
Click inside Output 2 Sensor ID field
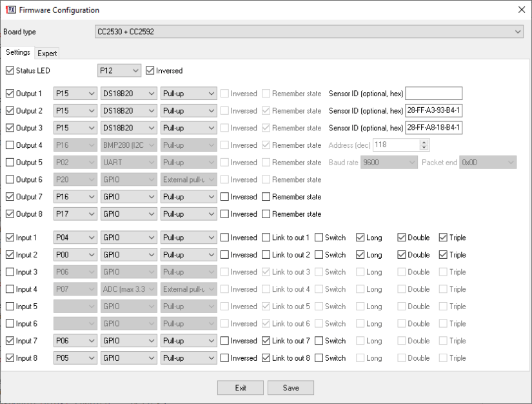click(x=434, y=111)
